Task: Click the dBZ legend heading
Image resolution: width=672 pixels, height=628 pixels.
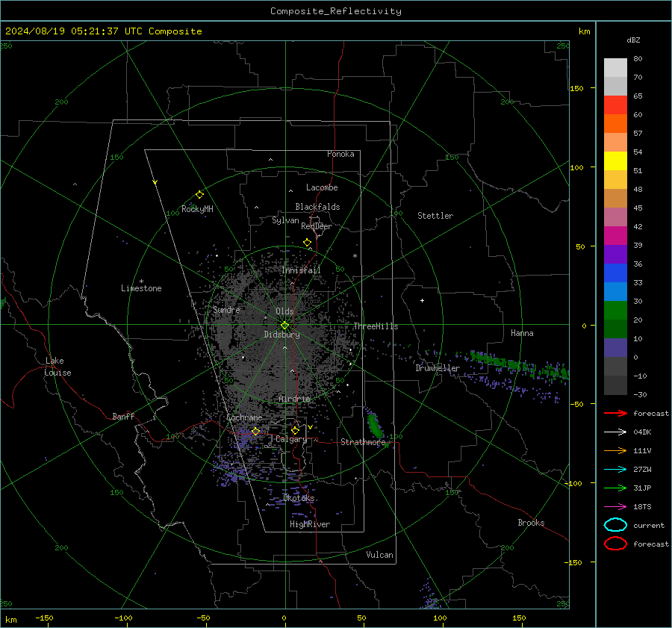Action: point(633,40)
